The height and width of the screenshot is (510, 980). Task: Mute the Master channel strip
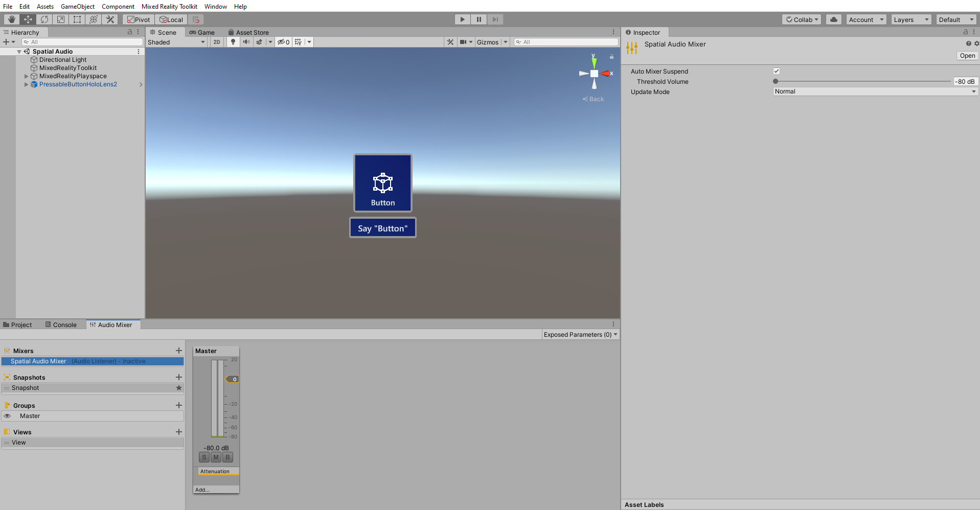tap(215, 457)
